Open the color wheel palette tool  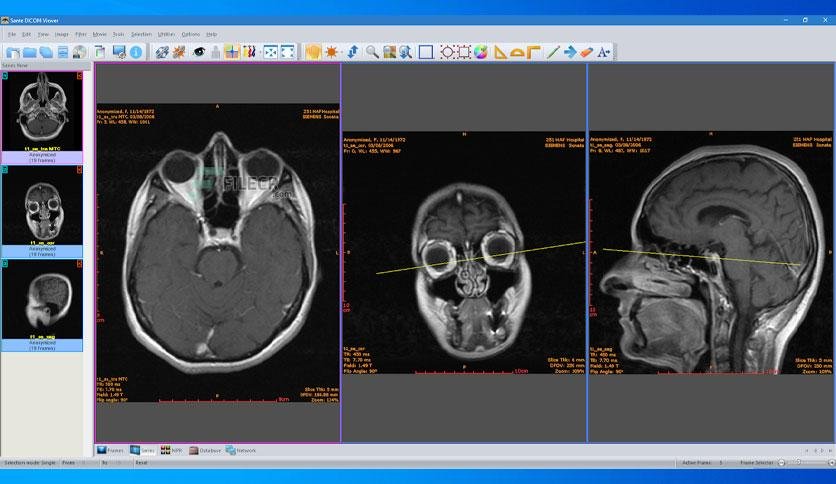[481, 52]
